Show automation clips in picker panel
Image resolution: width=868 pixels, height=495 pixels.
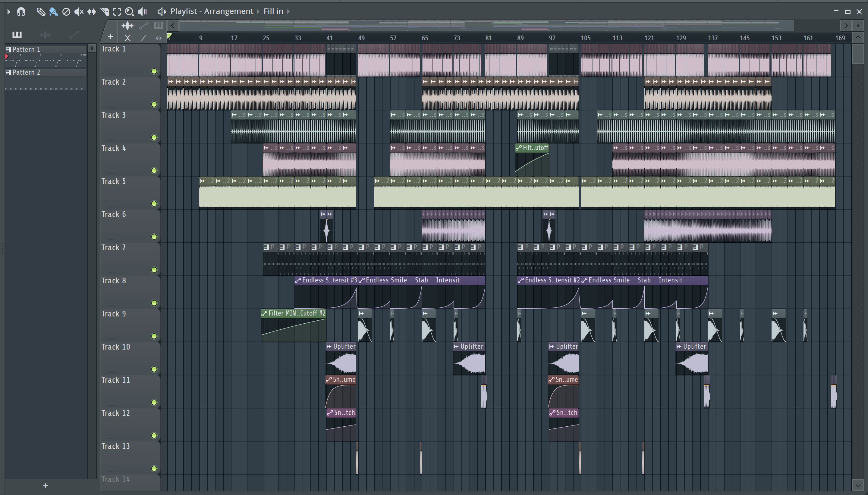click(x=74, y=34)
